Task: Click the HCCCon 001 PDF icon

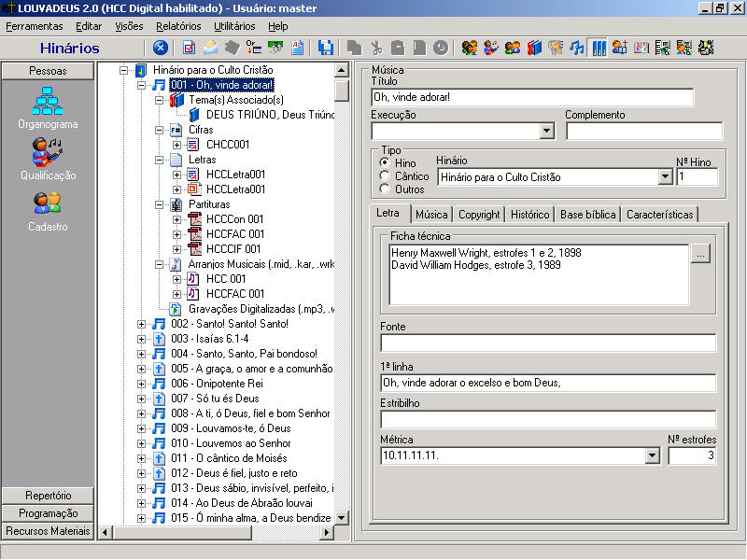Action: tap(195, 219)
